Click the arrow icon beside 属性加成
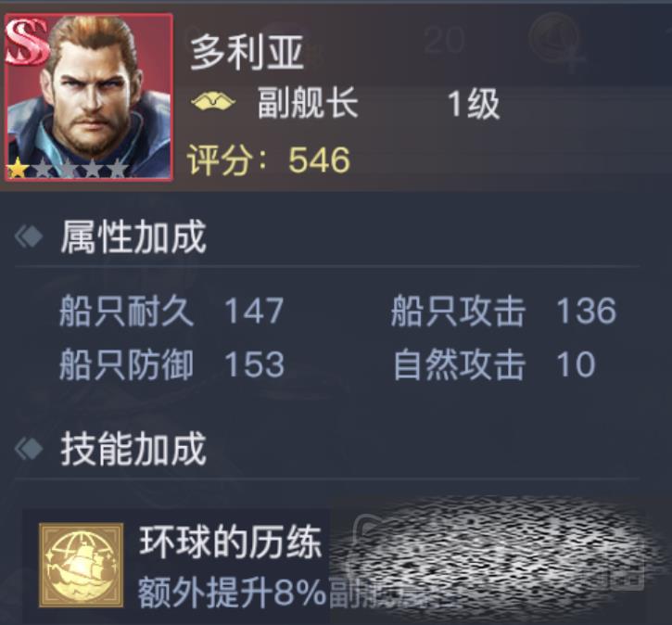The height and width of the screenshot is (625, 672). point(29,237)
